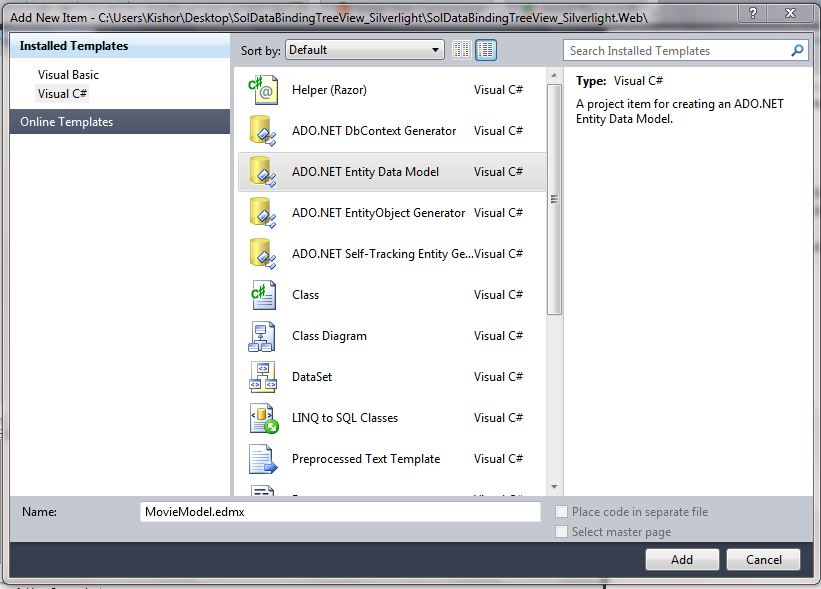This screenshot has height=589, width=821.
Task: Select 'ADO.NET EntityObject Generator' row text
Action: [379, 213]
